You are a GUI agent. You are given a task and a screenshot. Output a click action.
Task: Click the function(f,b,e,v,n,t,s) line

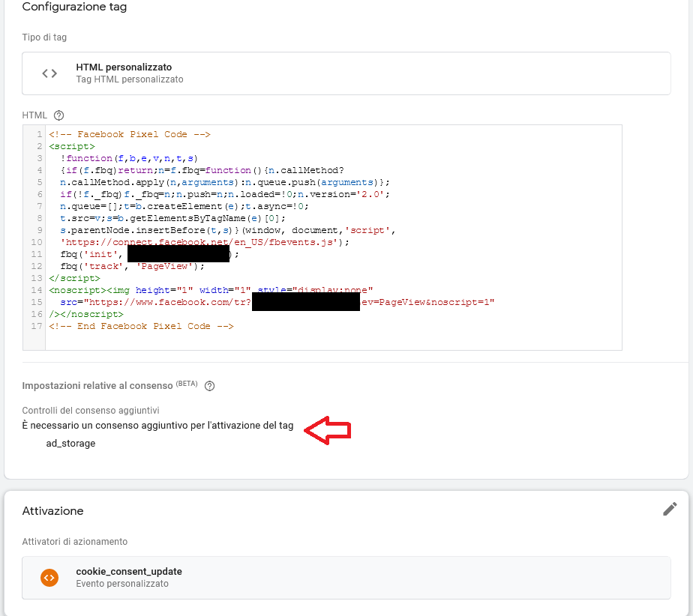129,158
